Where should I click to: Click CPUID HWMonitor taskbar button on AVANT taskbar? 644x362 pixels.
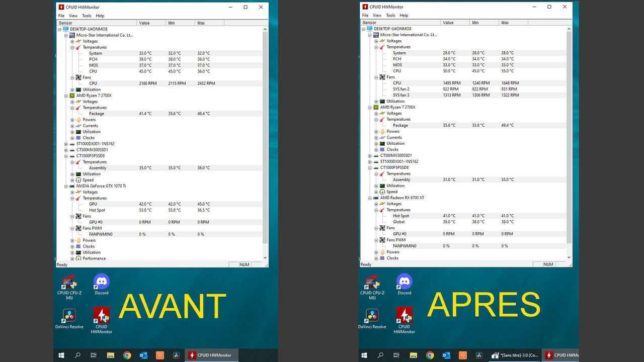[x=212, y=355]
